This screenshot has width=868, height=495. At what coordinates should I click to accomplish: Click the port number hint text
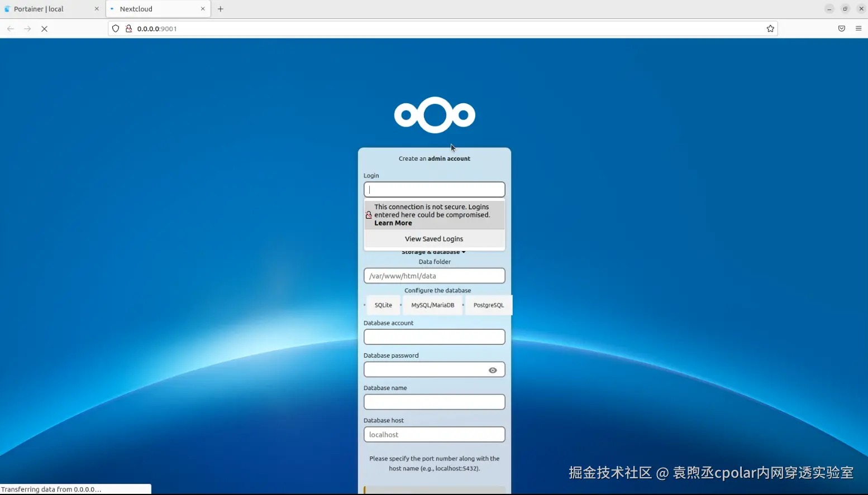tap(435, 464)
